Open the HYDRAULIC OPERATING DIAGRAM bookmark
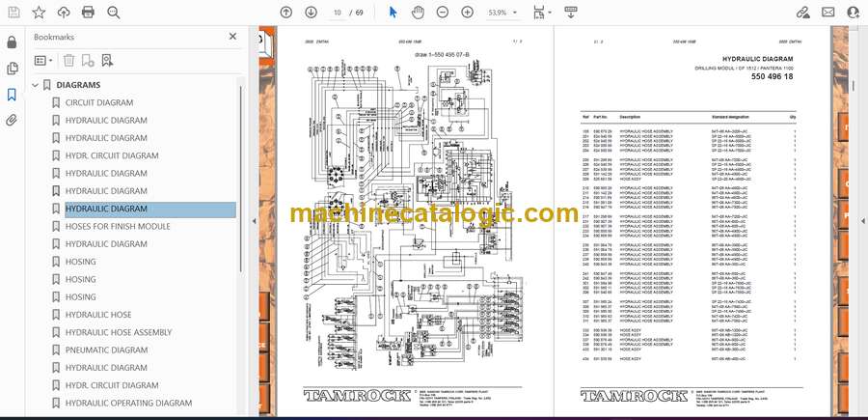This screenshot has height=420, width=868. [x=128, y=403]
